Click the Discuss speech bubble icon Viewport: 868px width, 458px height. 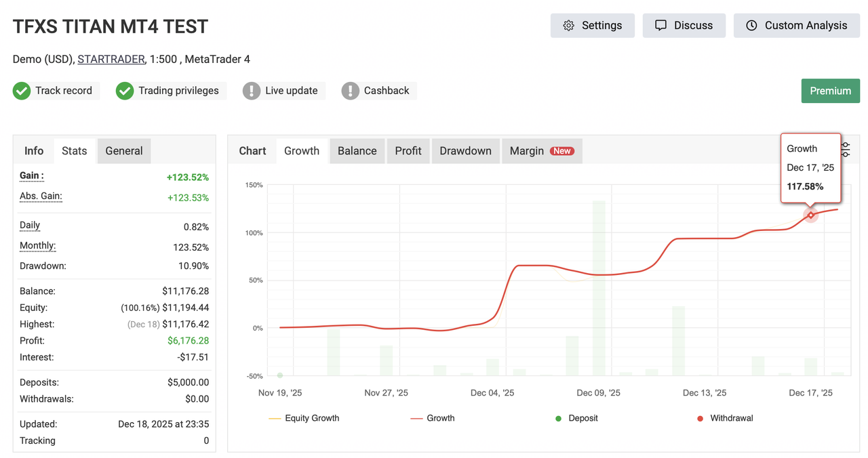click(660, 25)
